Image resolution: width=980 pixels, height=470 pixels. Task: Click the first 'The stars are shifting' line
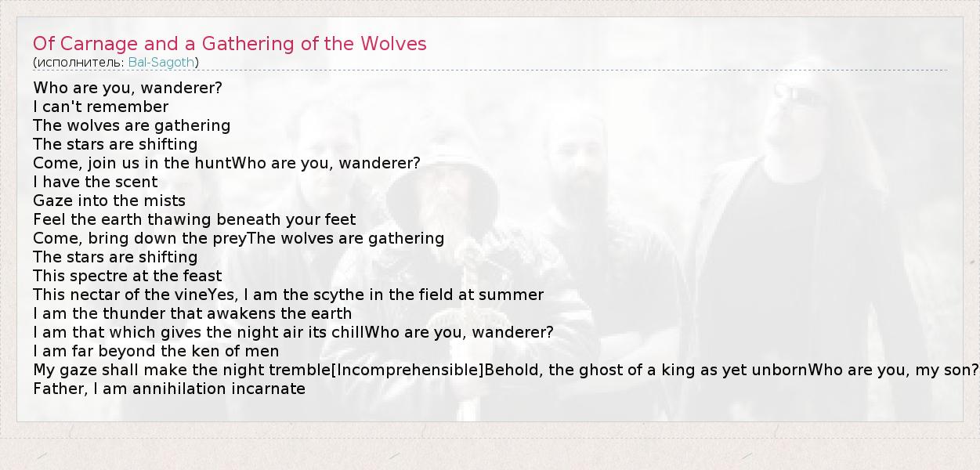coord(115,144)
